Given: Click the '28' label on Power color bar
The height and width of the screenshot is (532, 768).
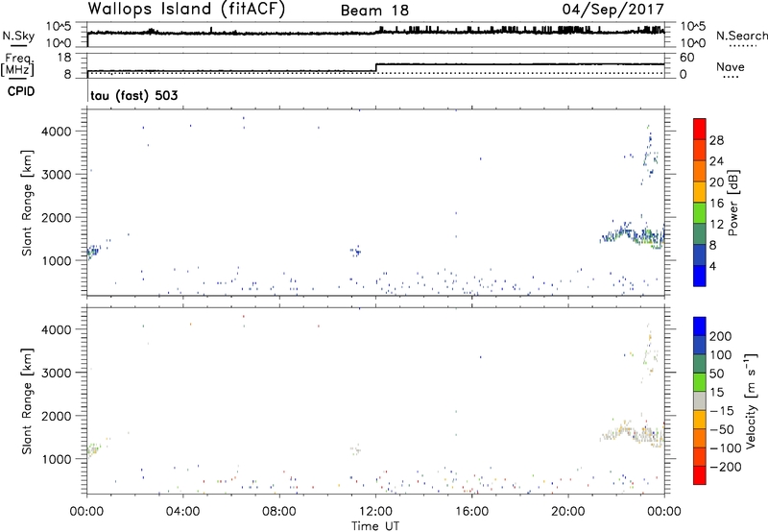Looking at the screenshot, I should point(716,140).
